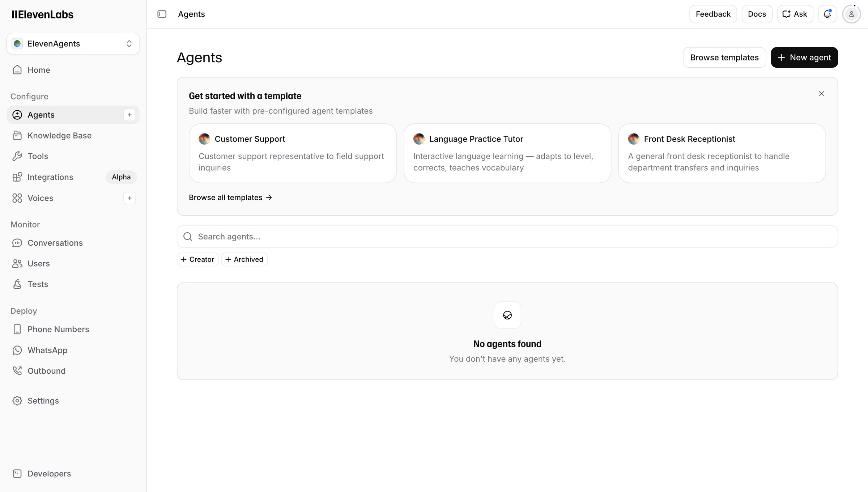The image size is (868, 492).
Task: Open Settings in the sidebar
Action: coord(73,401)
